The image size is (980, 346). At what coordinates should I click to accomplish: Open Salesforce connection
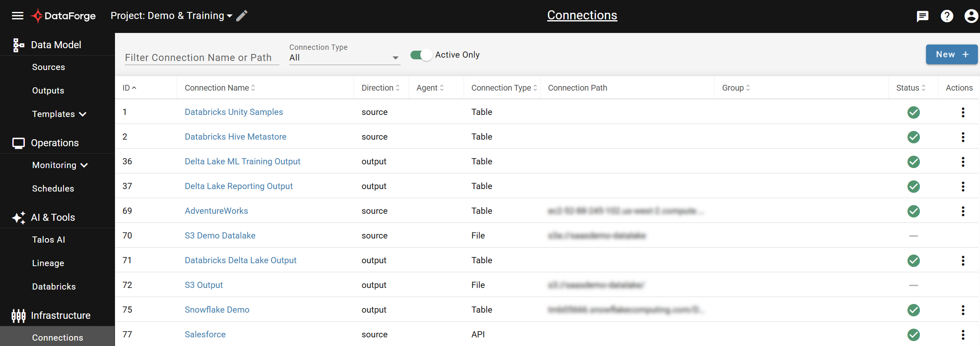[205, 334]
